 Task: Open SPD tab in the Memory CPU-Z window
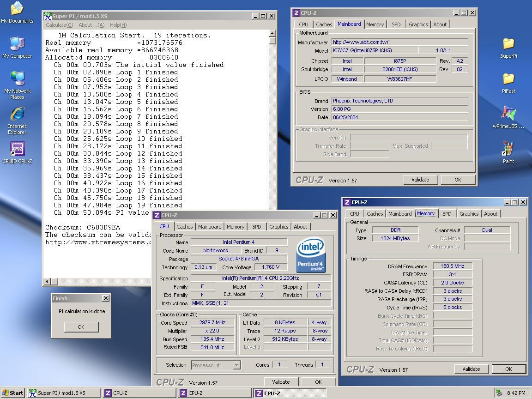(x=447, y=214)
